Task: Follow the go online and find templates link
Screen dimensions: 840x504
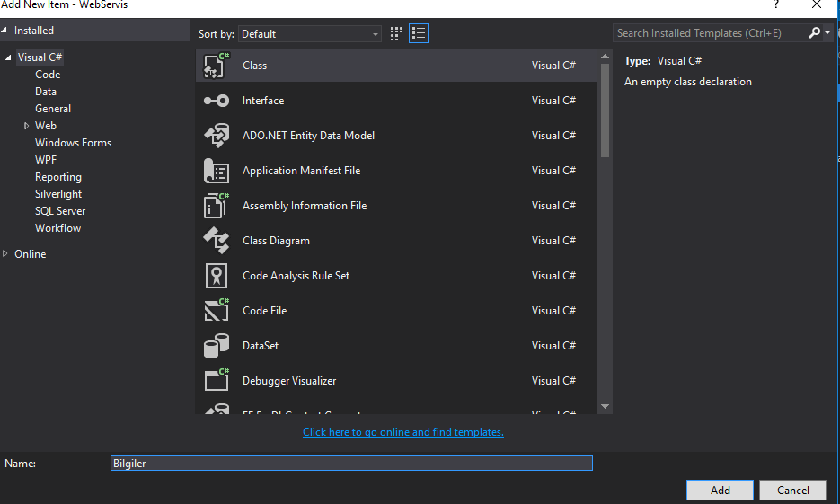Action: (x=402, y=432)
